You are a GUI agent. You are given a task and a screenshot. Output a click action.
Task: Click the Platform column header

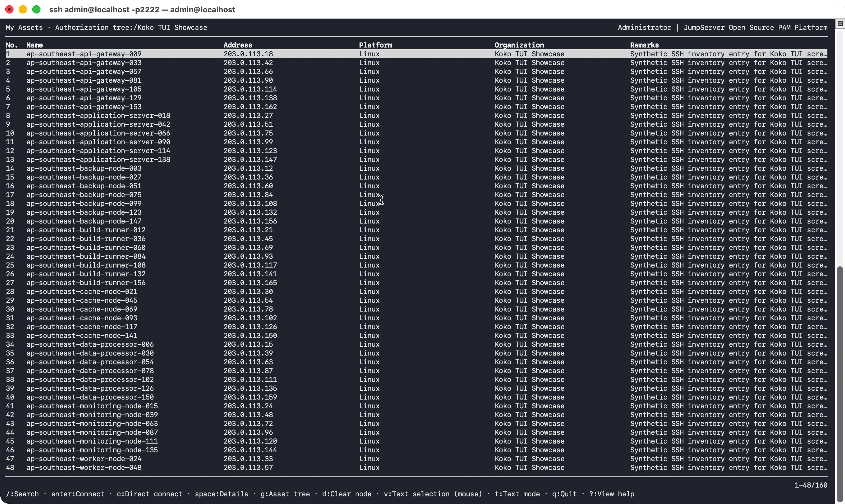376,45
